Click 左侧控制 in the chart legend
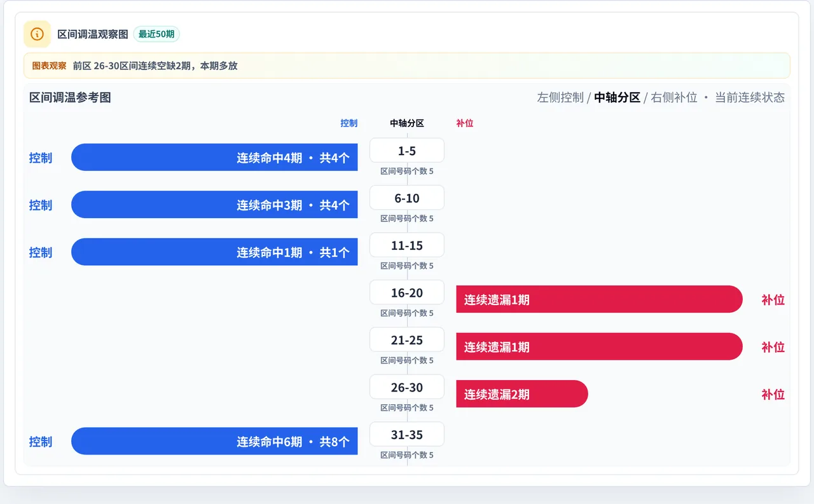This screenshot has width=814, height=504. [560, 97]
